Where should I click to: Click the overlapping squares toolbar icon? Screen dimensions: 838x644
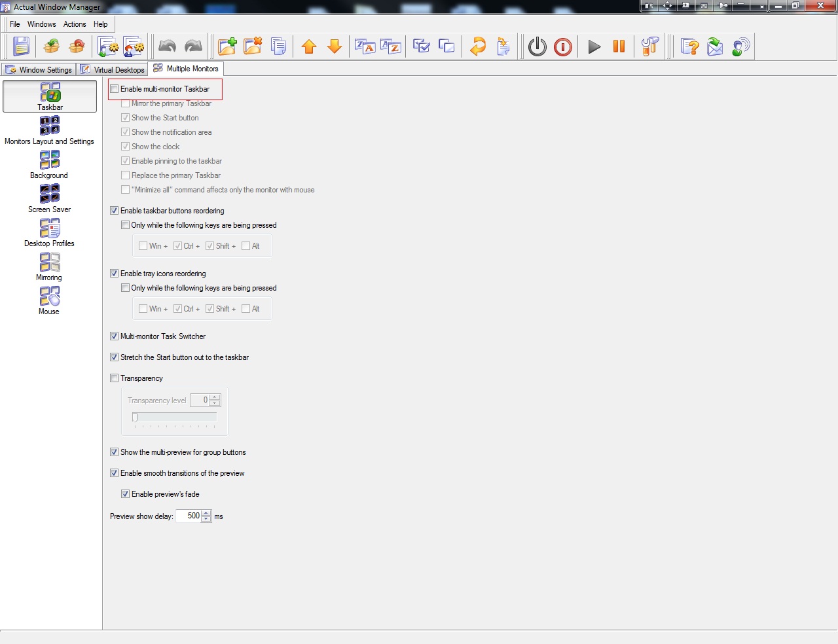pyautogui.click(x=446, y=46)
